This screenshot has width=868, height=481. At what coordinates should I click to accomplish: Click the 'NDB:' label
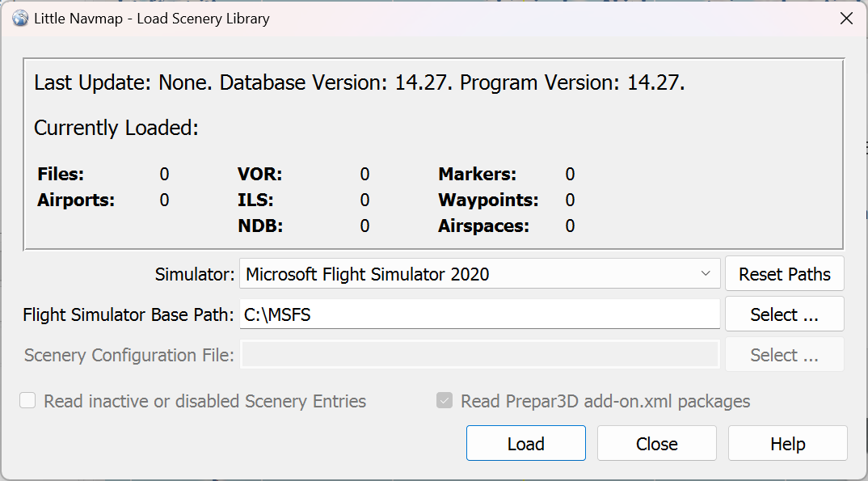260,226
